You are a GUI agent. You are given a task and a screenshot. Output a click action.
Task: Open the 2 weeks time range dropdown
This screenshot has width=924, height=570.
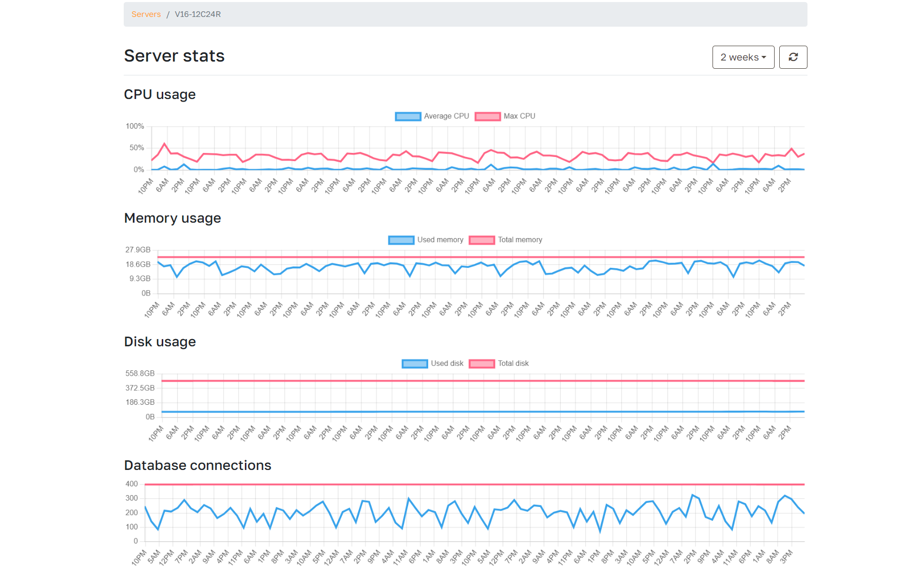click(743, 57)
